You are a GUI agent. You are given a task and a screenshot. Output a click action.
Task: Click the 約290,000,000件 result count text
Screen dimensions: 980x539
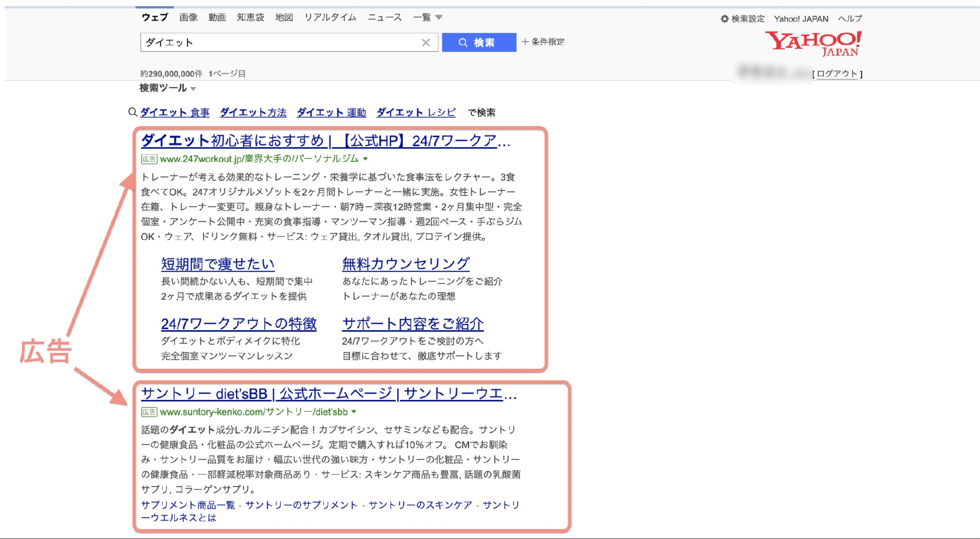coord(171,74)
